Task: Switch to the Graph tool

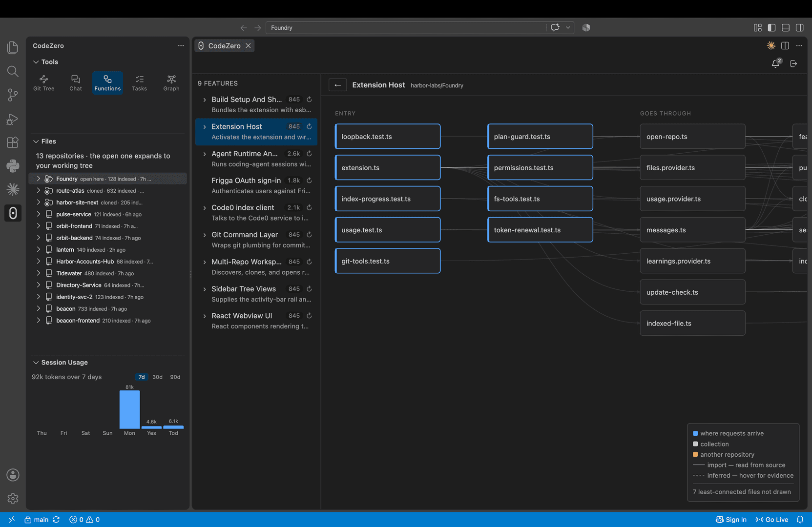Action: pyautogui.click(x=171, y=83)
